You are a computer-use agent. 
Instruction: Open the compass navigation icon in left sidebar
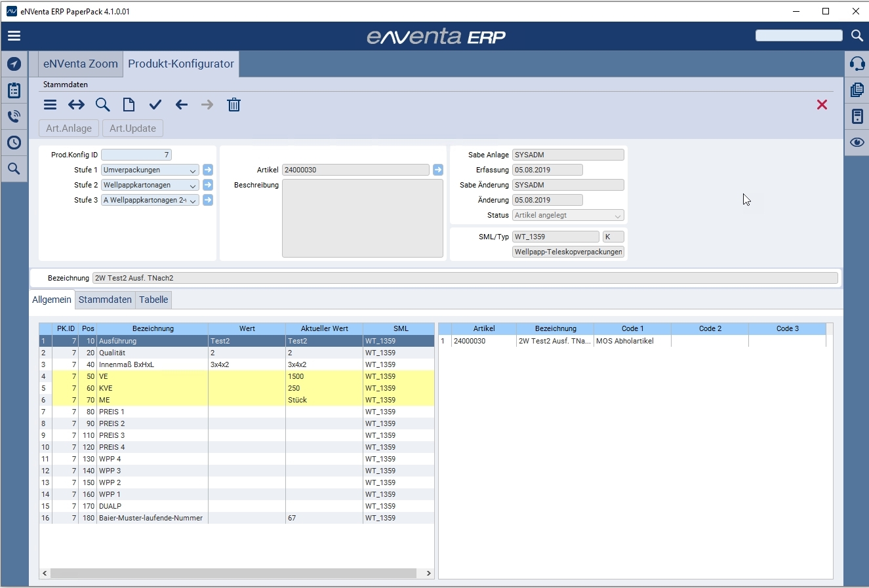tap(14, 64)
